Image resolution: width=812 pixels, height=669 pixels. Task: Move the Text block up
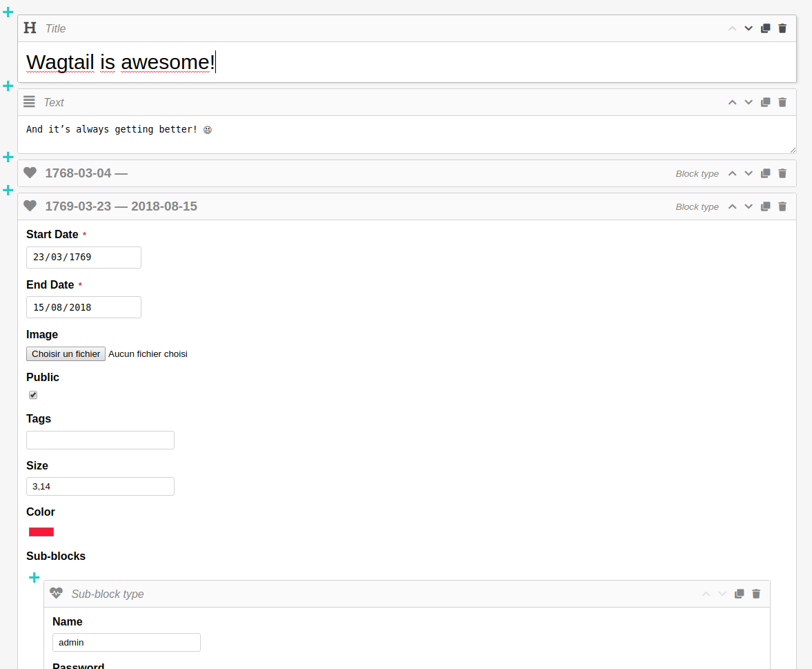pyautogui.click(x=732, y=102)
